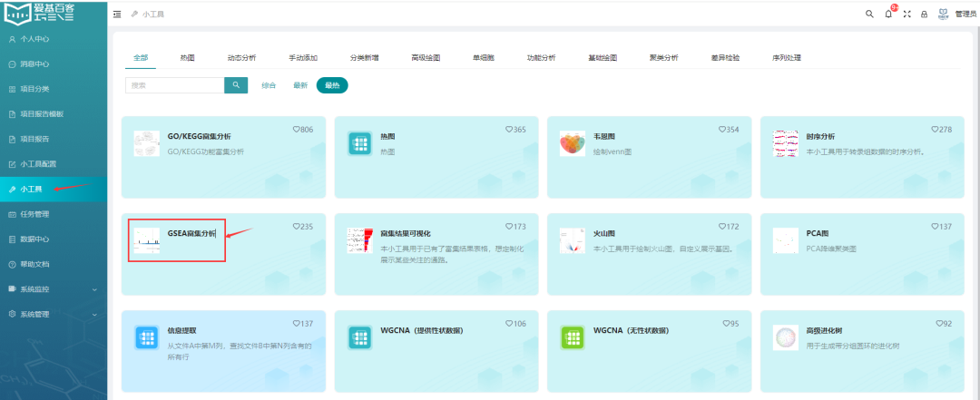Image resolution: width=980 pixels, height=400 pixels.
Task: Click the top bar search magnifier icon
Action: pos(869,14)
